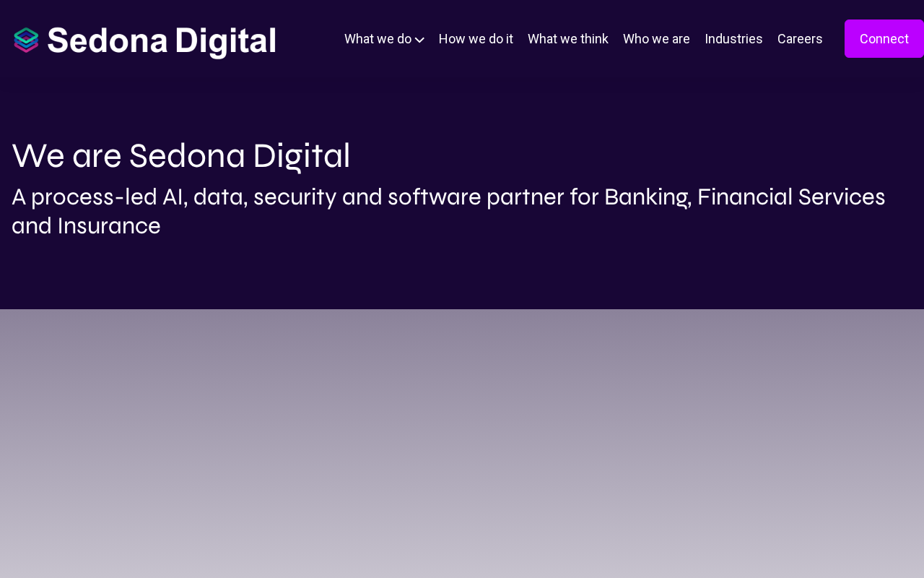Go to How we do it page
924x578 pixels.
pos(476,39)
